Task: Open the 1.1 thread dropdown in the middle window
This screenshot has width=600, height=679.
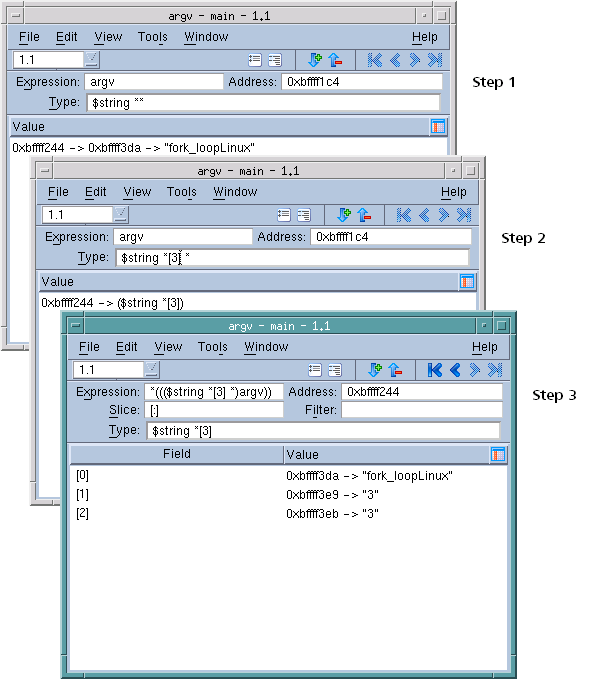Action: tap(121, 214)
